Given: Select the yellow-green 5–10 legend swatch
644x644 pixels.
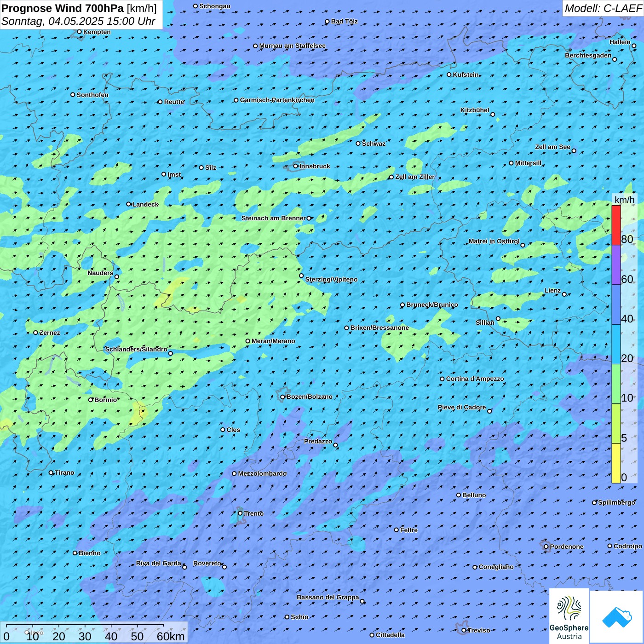Looking at the screenshot, I should 616,424.
